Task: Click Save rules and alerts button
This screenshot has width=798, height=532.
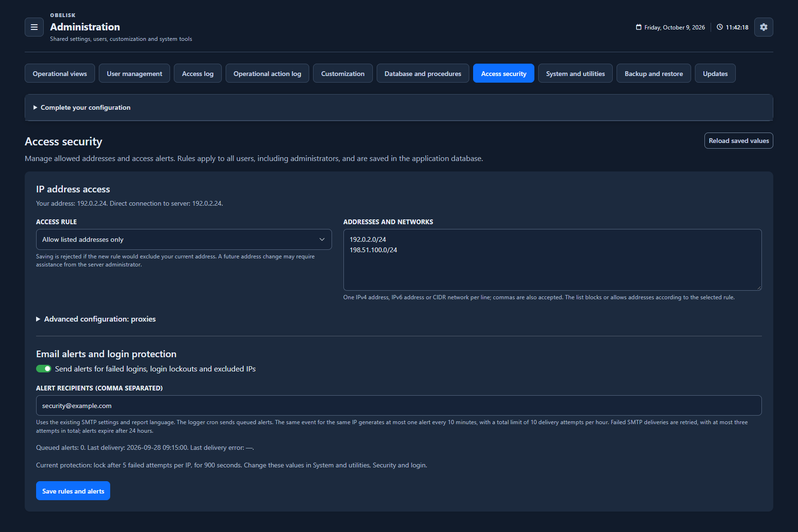Action: (x=73, y=491)
